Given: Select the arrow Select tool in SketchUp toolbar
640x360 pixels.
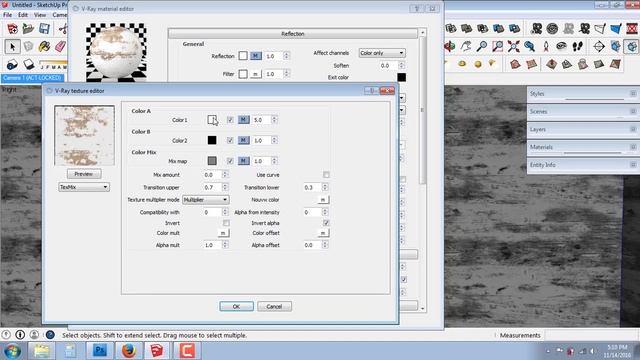Looking at the screenshot, I should tap(12, 47).
